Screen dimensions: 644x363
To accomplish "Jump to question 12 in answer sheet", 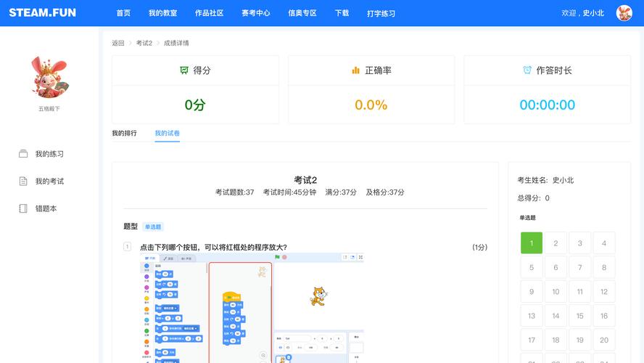I will [x=604, y=291].
